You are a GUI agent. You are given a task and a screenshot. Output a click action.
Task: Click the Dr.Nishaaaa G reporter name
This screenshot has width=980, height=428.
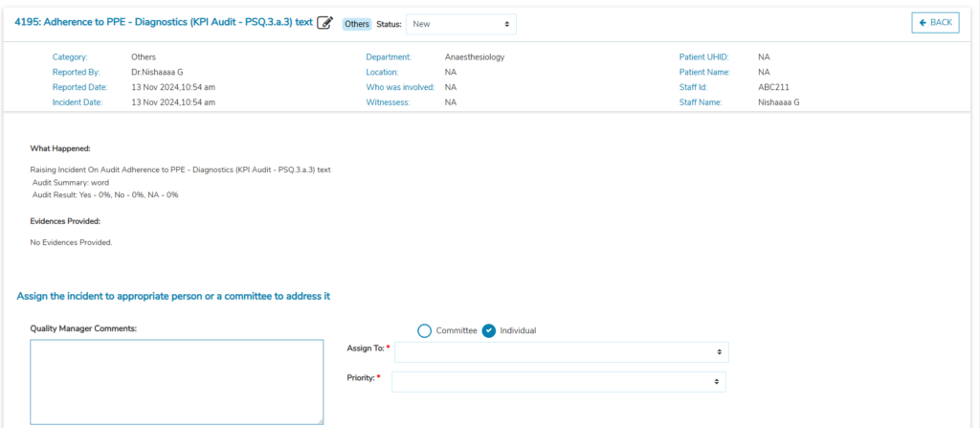157,72
